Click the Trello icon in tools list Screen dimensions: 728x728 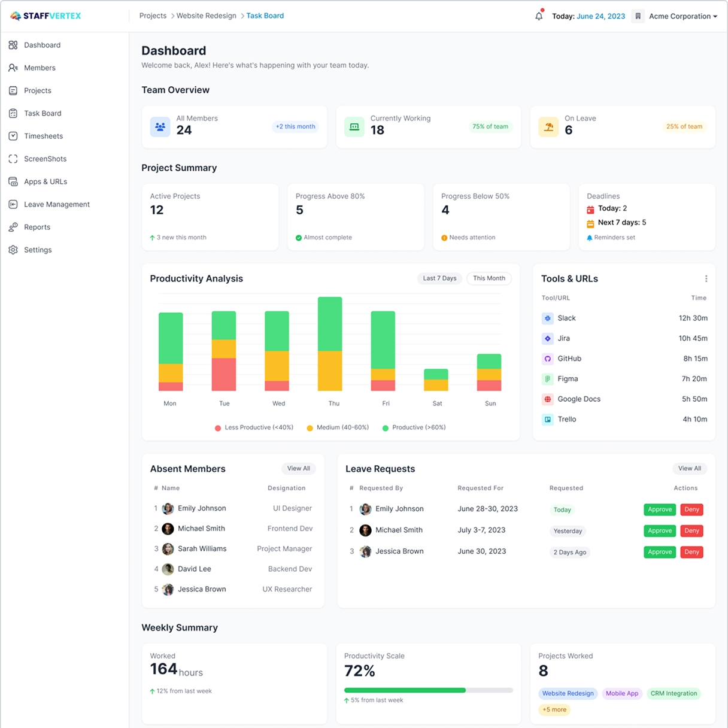coord(547,420)
